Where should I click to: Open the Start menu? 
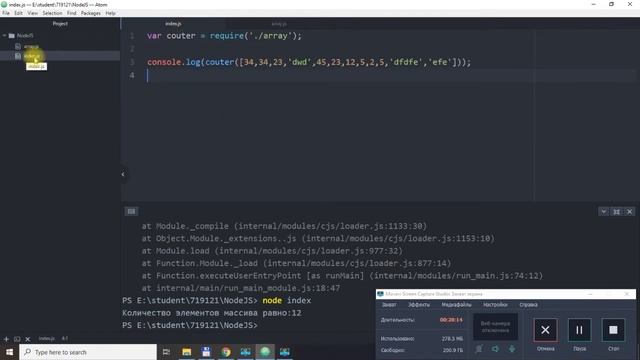coord(9,352)
